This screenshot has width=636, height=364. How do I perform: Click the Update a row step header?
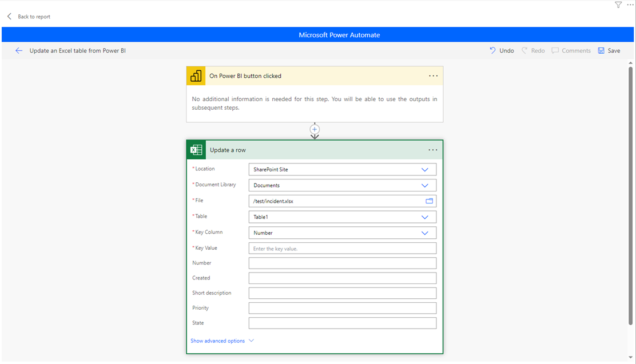tap(315, 150)
